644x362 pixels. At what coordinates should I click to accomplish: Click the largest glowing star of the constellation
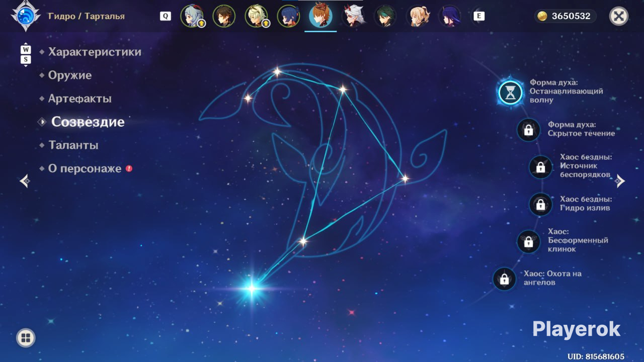pyautogui.click(x=252, y=288)
